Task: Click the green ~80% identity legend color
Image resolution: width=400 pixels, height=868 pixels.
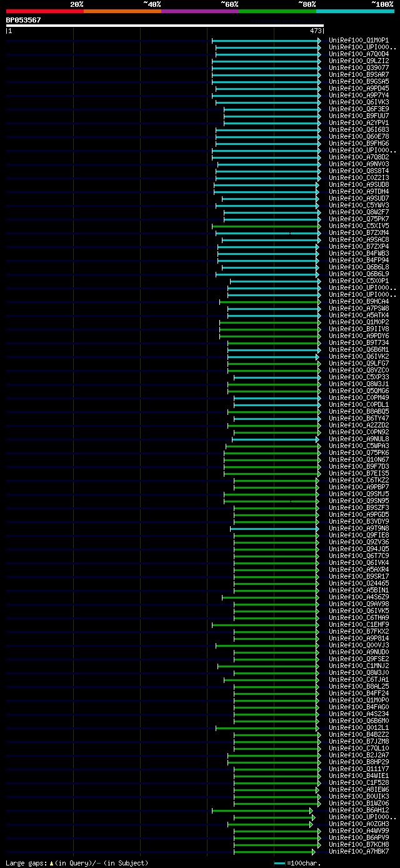Action: 277,11
